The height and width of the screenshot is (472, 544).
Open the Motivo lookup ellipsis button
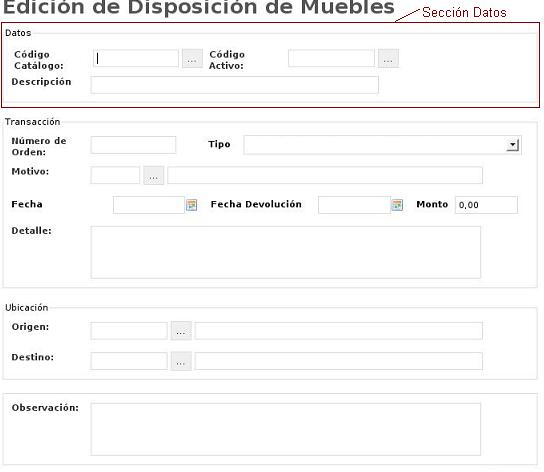coord(154,175)
